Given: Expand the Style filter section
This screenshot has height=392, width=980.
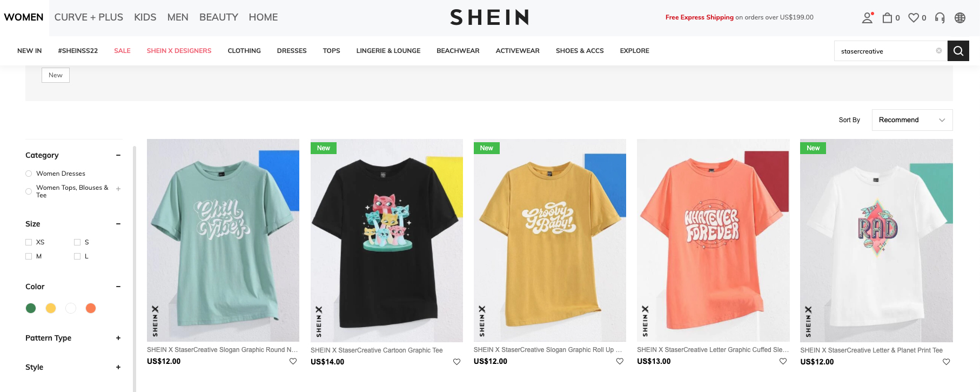Looking at the screenshot, I should (x=118, y=367).
